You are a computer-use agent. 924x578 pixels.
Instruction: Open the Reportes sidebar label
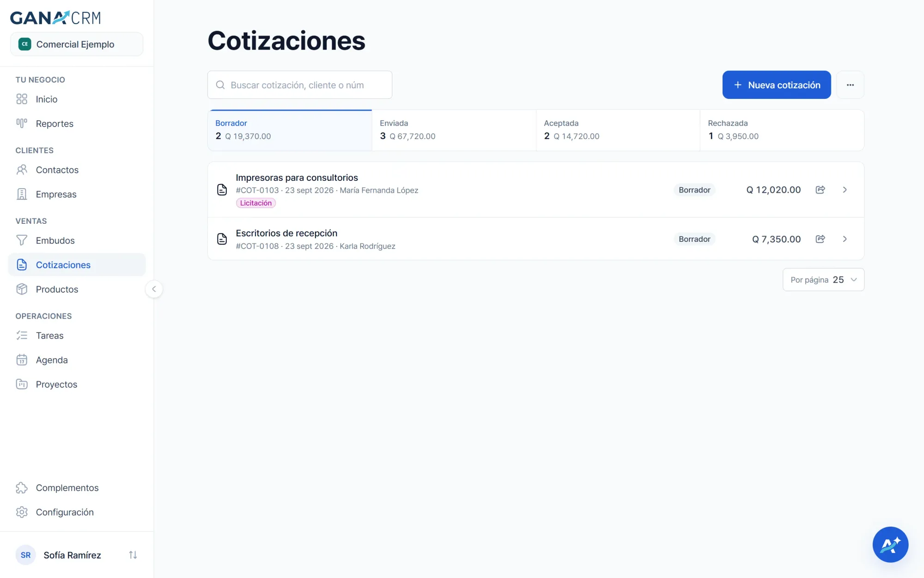pos(55,123)
